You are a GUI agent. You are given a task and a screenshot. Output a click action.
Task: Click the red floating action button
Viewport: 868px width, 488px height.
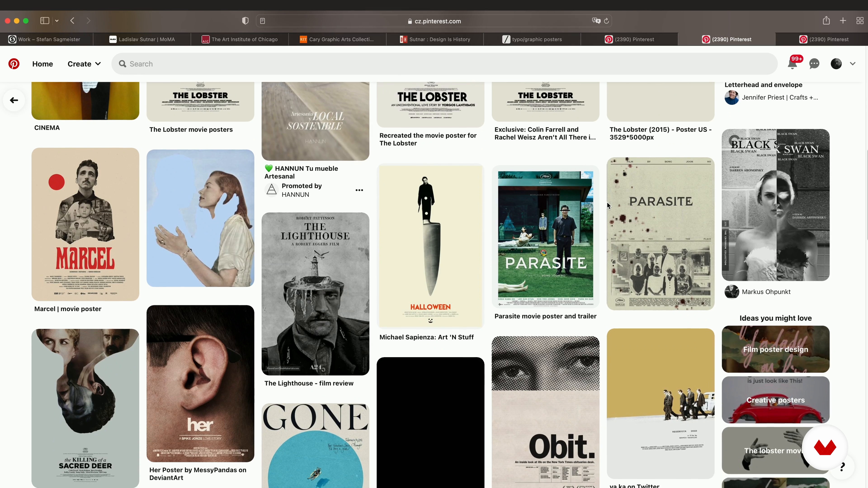(825, 447)
